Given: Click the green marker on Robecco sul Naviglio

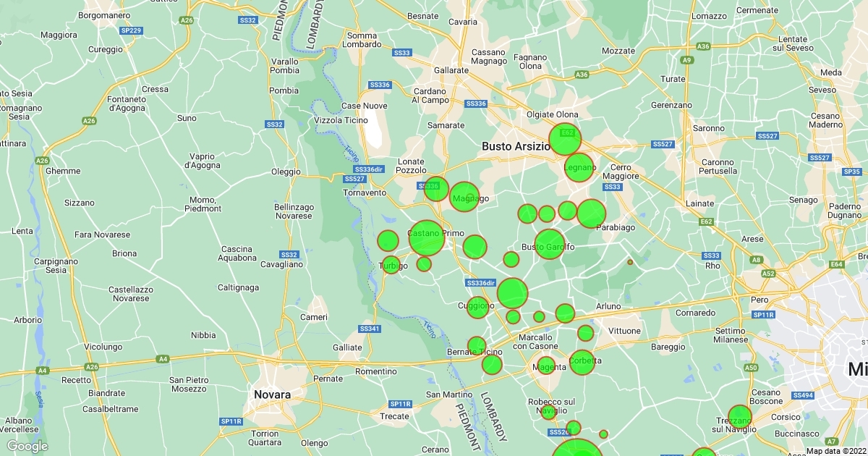Looking at the screenshot, I should coord(549,412).
